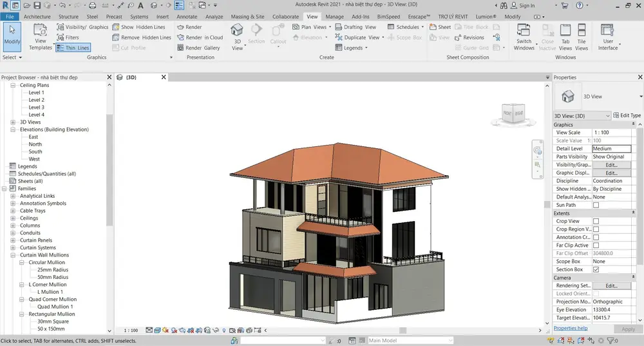Select Schedules/Quantities (all) in browser
The height and width of the screenshot is (346, 644).
click(x=47, y=174)
